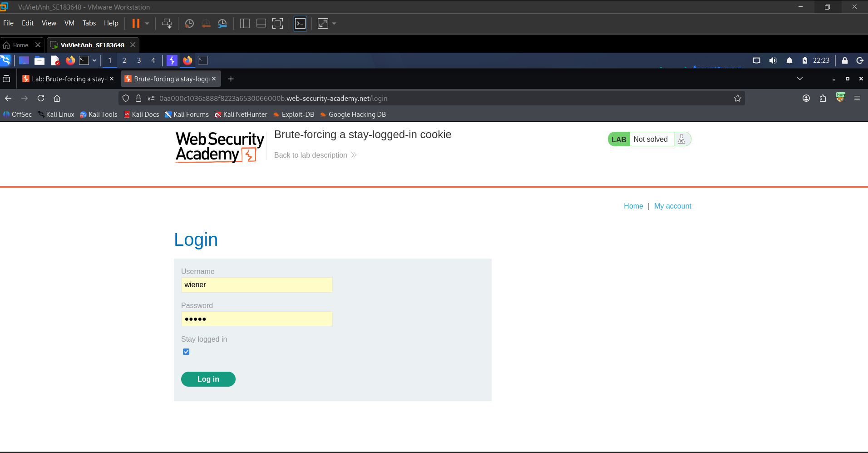Open the Exploit-DB bookmark
The width and height of the screenshot is (868, 453).
coord(293,114)
